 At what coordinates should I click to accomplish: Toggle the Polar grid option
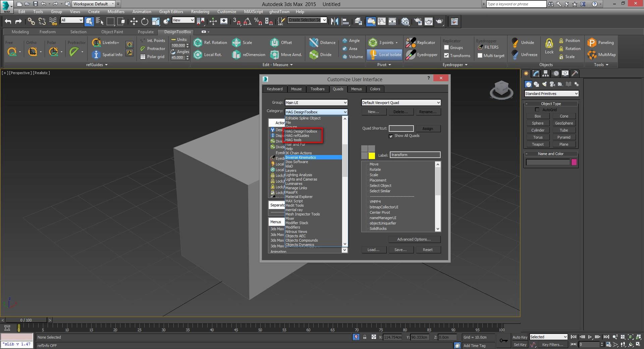[x=152, y=57]
